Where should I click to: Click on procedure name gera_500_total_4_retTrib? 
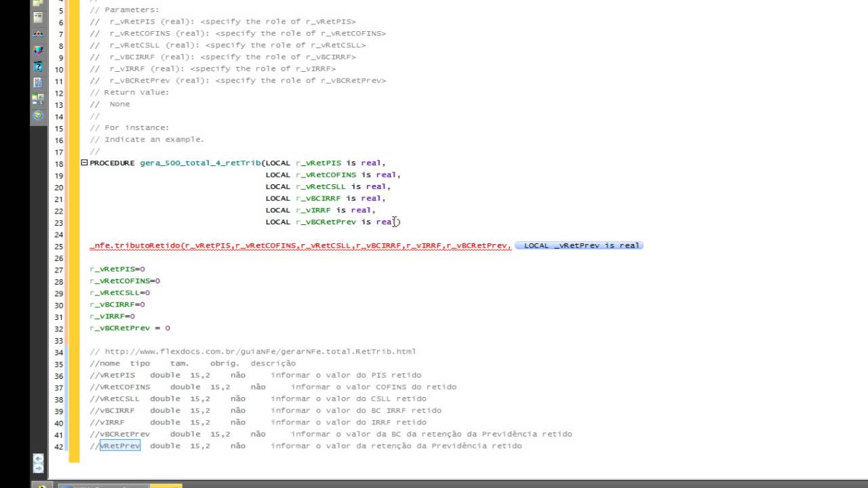(200, 163)
